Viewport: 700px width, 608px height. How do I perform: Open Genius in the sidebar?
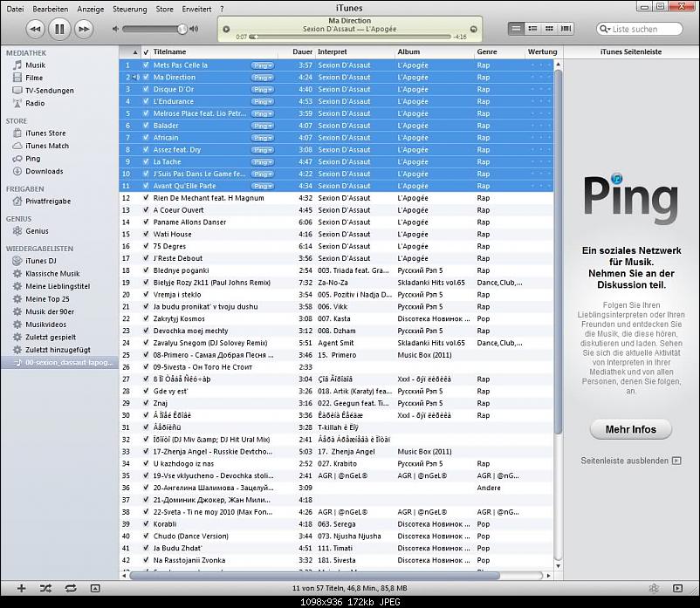pos(37,231)
